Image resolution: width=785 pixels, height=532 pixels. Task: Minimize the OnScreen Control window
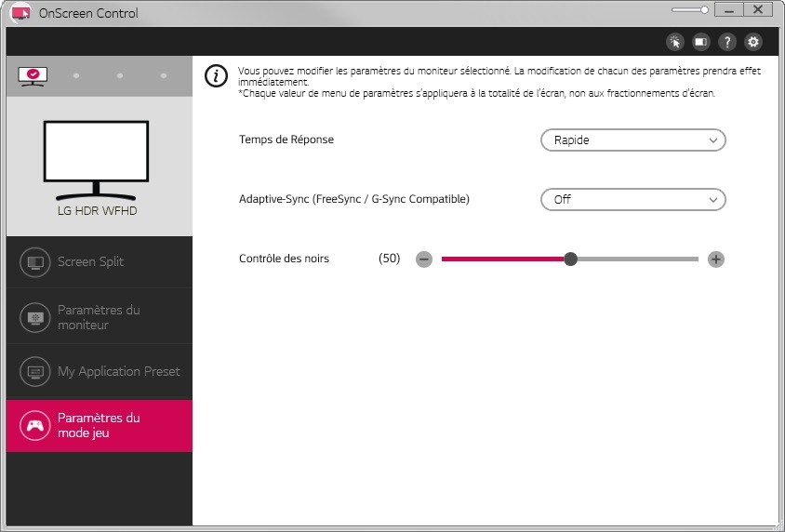tap(728, 10)
